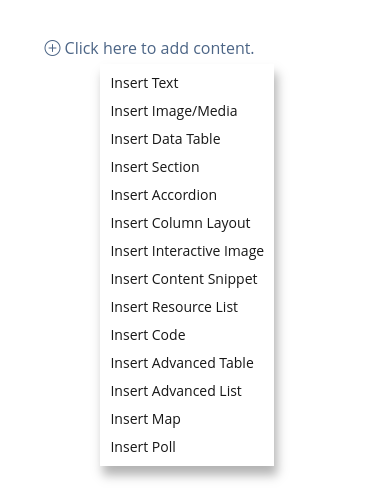Screen dimensions: 371x492
Task: Select Insert Advanced Table
Action: pos(187,363)
